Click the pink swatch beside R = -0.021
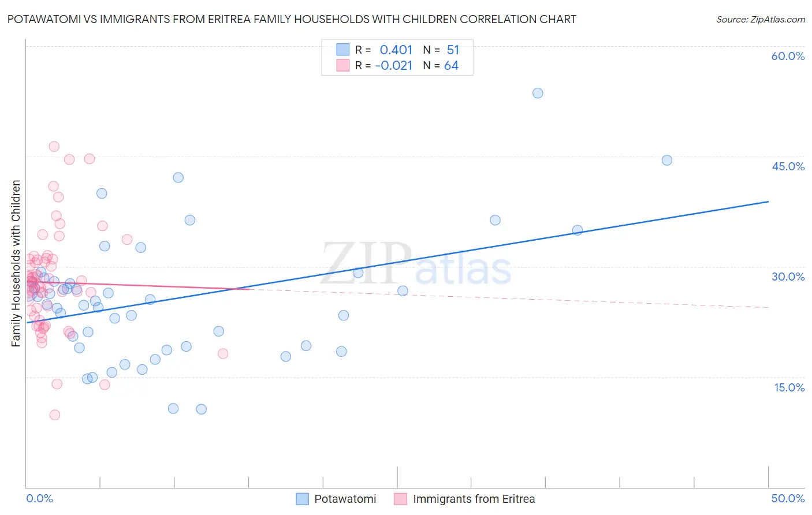The height and width of the screenshot is (515, 812). 343,65
